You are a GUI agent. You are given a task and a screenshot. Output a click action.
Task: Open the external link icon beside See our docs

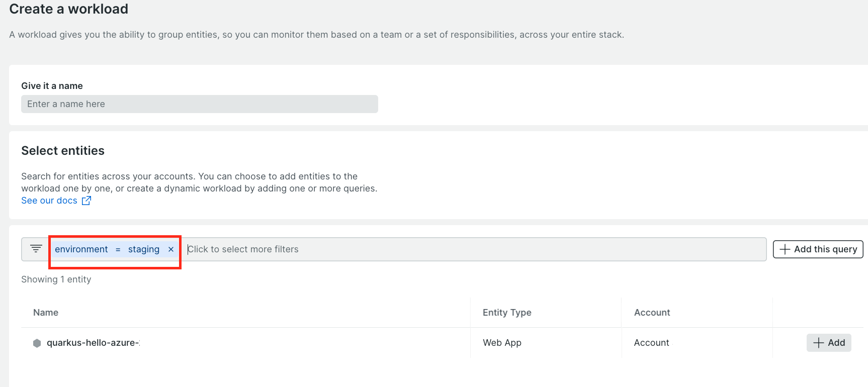point(86,201)
